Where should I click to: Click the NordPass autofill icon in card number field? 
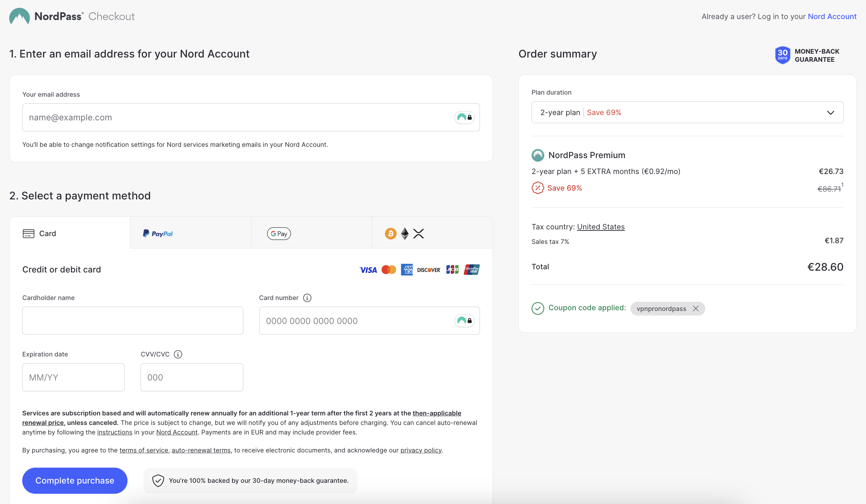pyautogui.click(x=464, y=320)
